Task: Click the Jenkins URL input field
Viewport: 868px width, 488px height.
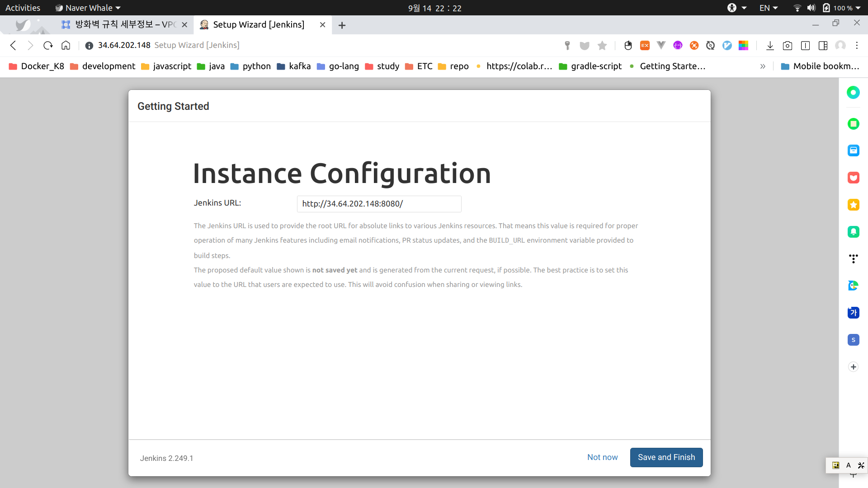Action: click(x=379, y=204)
